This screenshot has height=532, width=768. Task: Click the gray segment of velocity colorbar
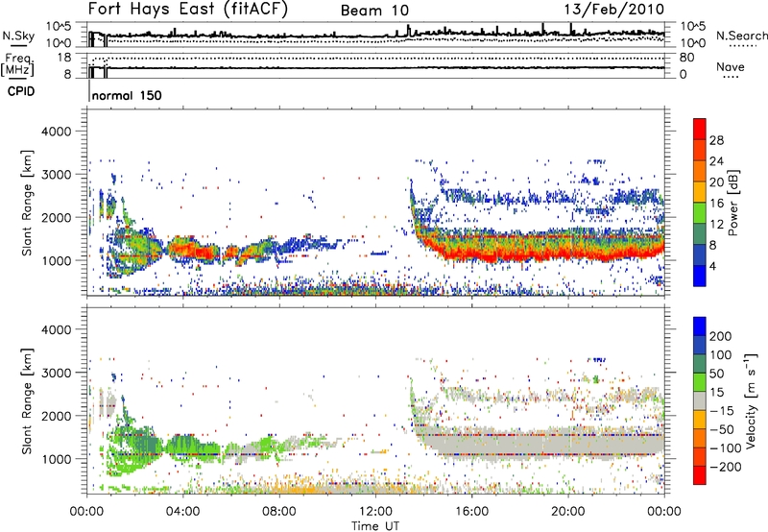700,400
